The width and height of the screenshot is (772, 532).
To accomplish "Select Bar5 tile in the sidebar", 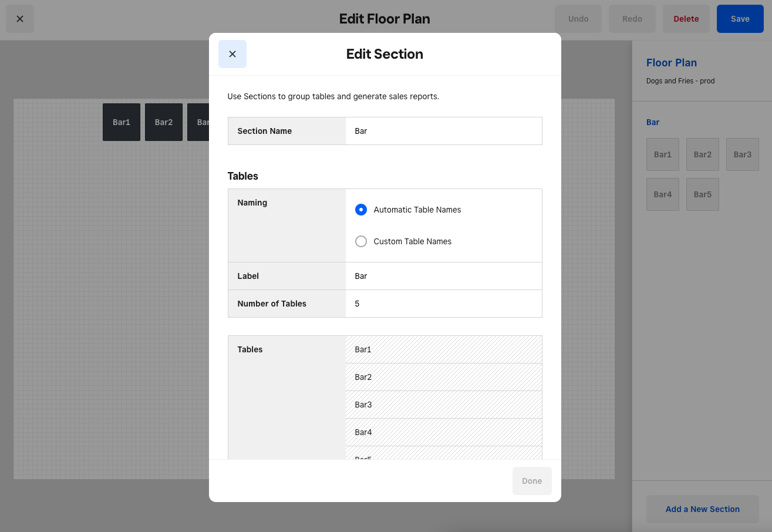I will click(x=703, y=194).
